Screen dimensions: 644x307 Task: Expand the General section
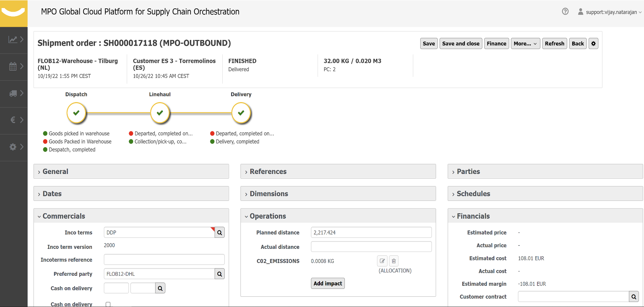click(131, 172)
